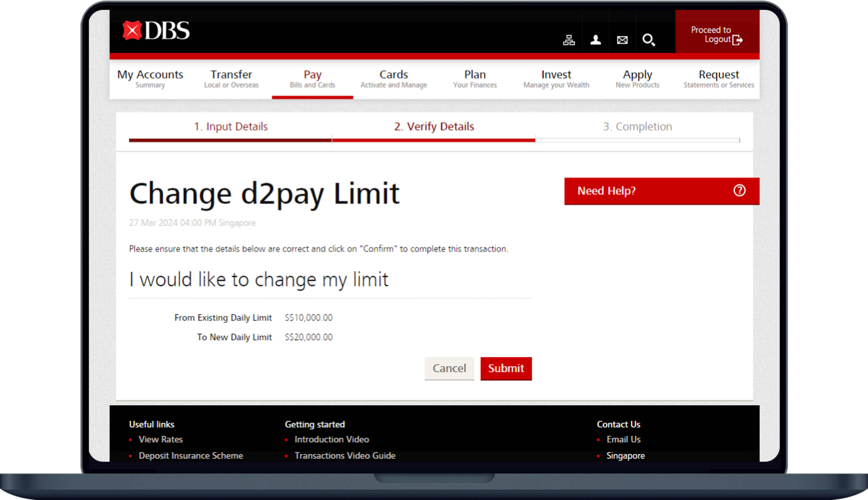Open View Rates footer link
Screen dimensions: 868x500
[161, 439]
